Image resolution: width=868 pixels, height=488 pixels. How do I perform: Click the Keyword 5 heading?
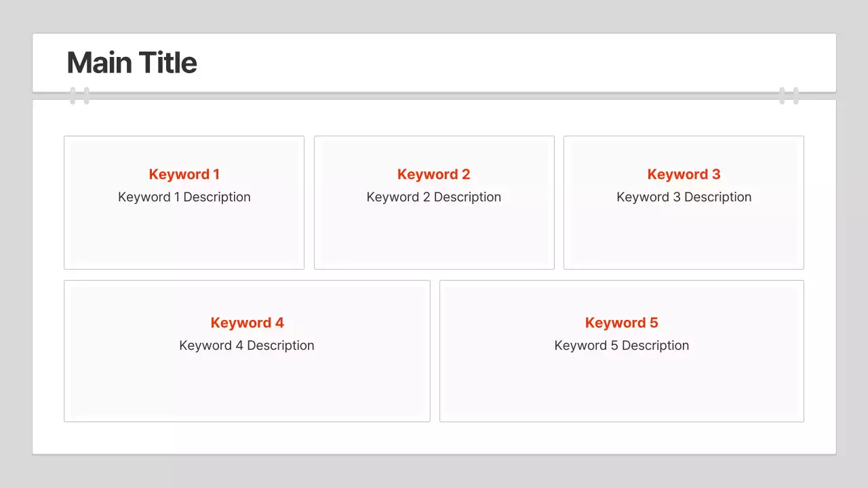coord(621,323)
